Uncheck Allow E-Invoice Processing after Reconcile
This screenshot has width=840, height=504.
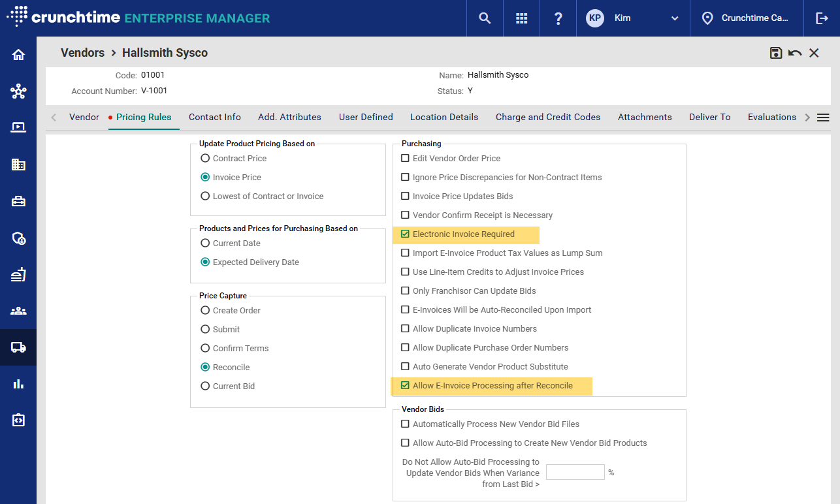click(405, 385)
